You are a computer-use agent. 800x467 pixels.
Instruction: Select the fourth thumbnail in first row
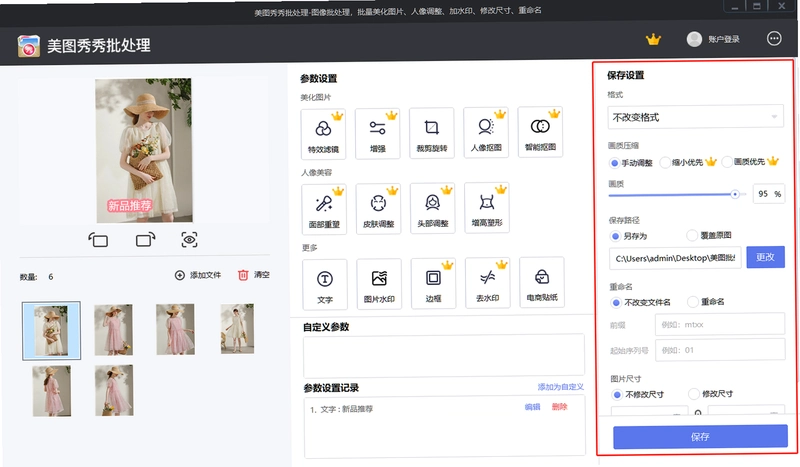pyautogui.click(x=237, y=329)
